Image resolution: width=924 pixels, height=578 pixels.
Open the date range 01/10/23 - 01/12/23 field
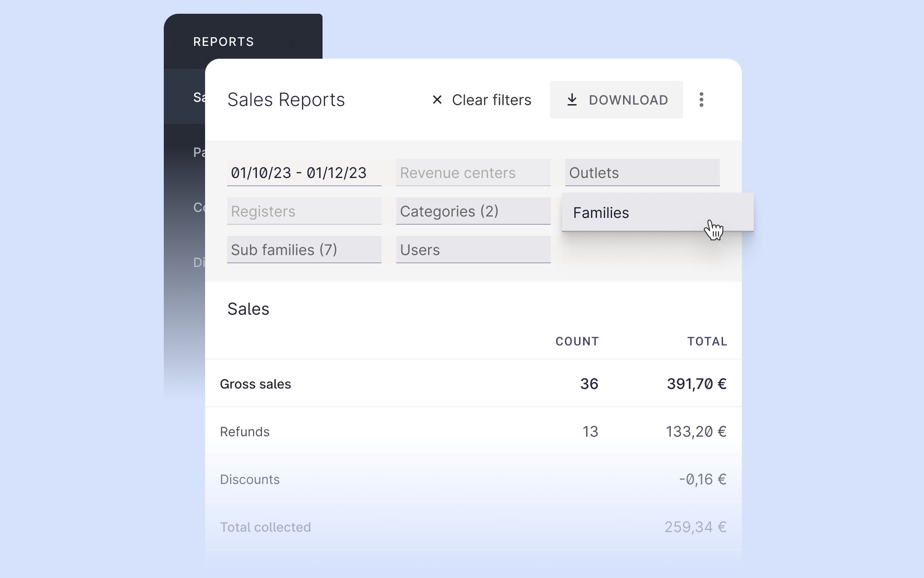tap(304, 173)
